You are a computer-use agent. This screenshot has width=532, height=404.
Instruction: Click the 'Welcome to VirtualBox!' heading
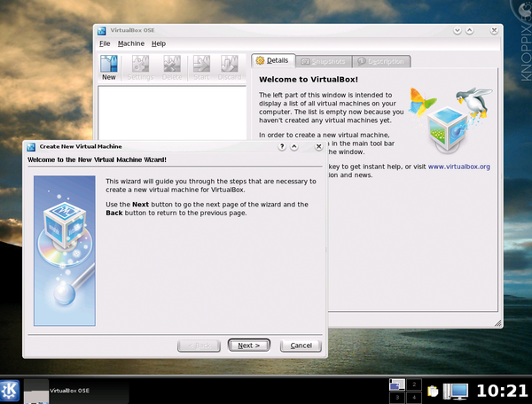coord(309,80)
